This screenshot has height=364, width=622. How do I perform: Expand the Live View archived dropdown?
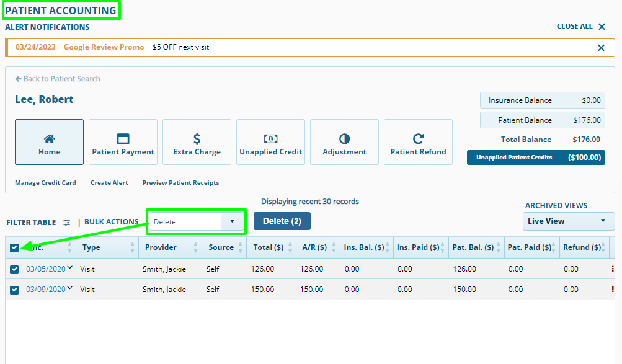coord(569,221)
